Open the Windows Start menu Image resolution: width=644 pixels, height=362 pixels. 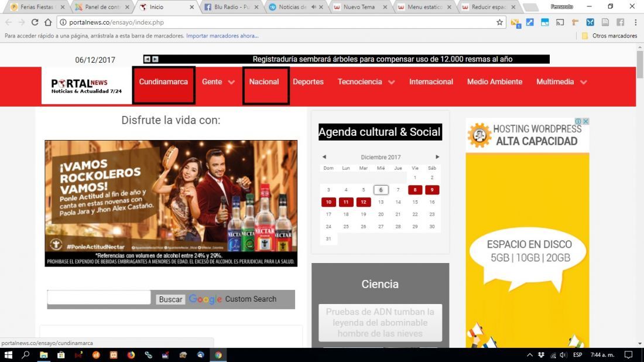(x=8, y=354)
